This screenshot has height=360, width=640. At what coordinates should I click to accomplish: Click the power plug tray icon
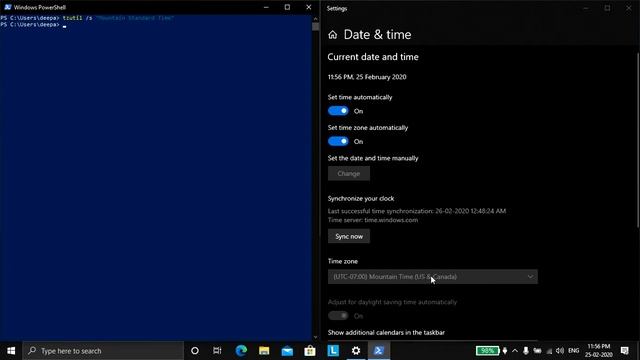pos(504,351)
